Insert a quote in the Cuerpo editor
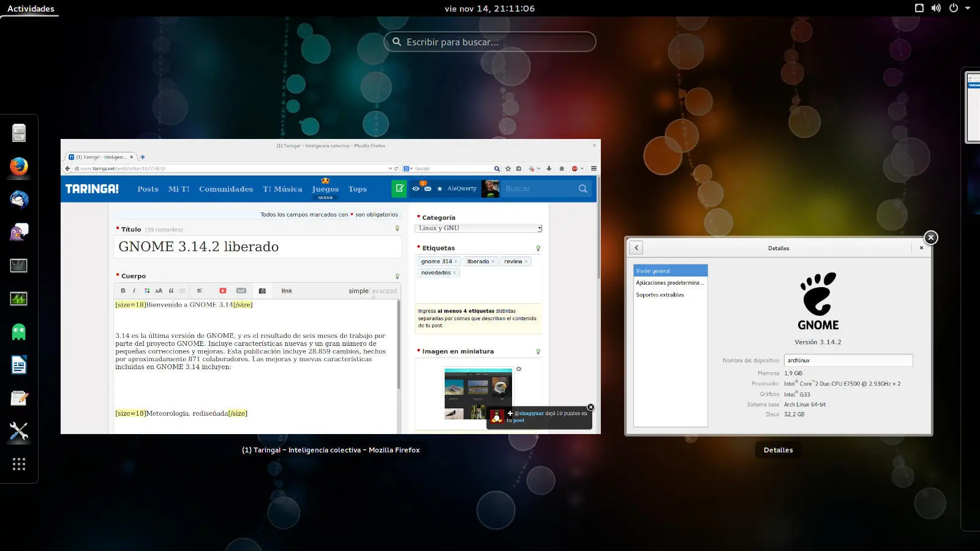 (171, 291)
